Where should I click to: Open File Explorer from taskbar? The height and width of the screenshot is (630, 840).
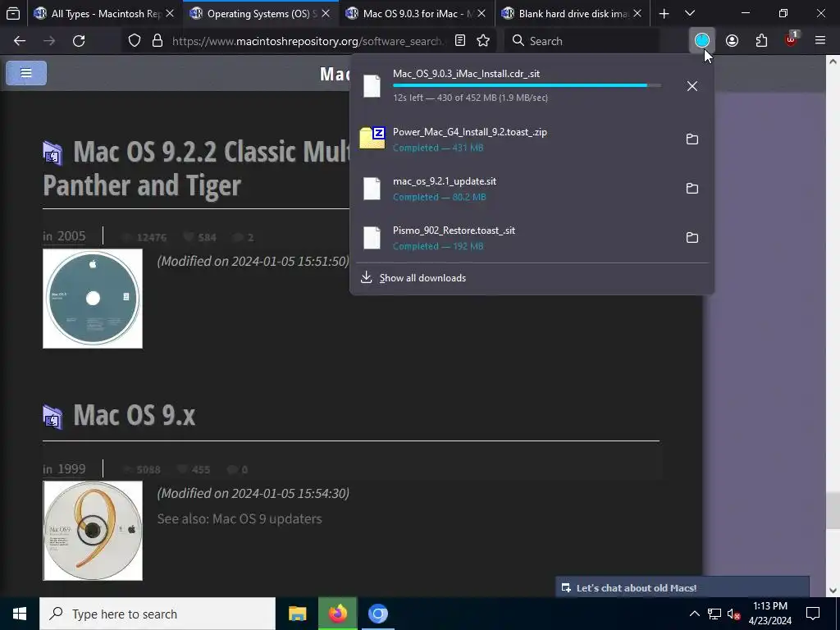[x=297, y=614]
